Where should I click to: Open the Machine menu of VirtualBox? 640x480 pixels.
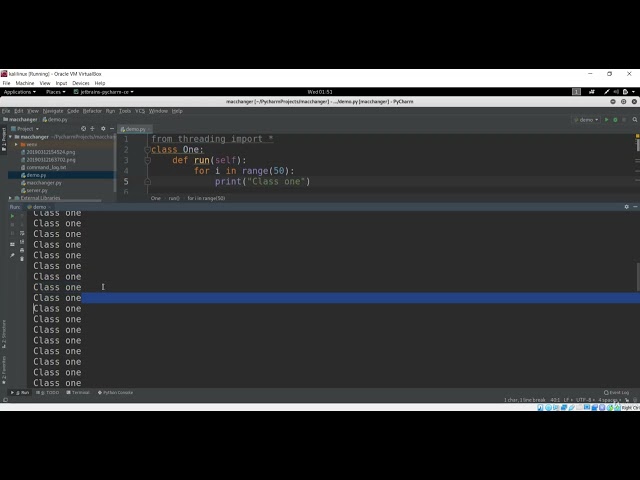[25, 83]
